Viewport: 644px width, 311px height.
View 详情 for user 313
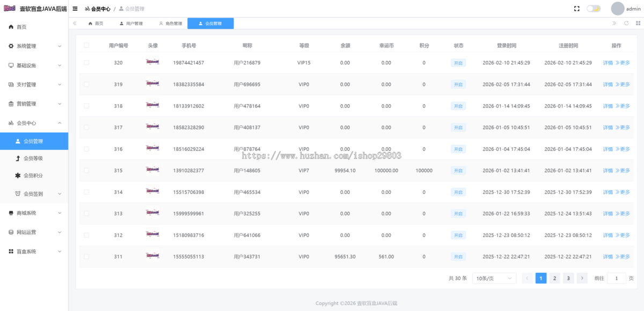608,214
